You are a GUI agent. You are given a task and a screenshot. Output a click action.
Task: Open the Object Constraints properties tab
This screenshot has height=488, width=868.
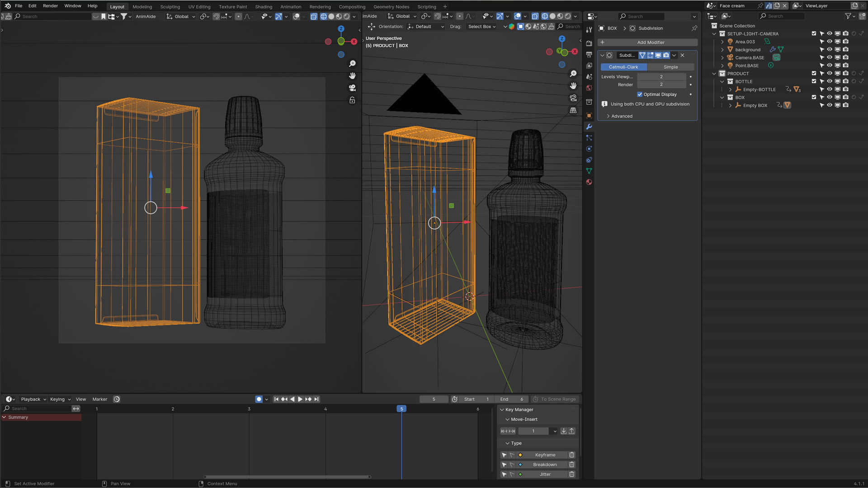(589, 160)
